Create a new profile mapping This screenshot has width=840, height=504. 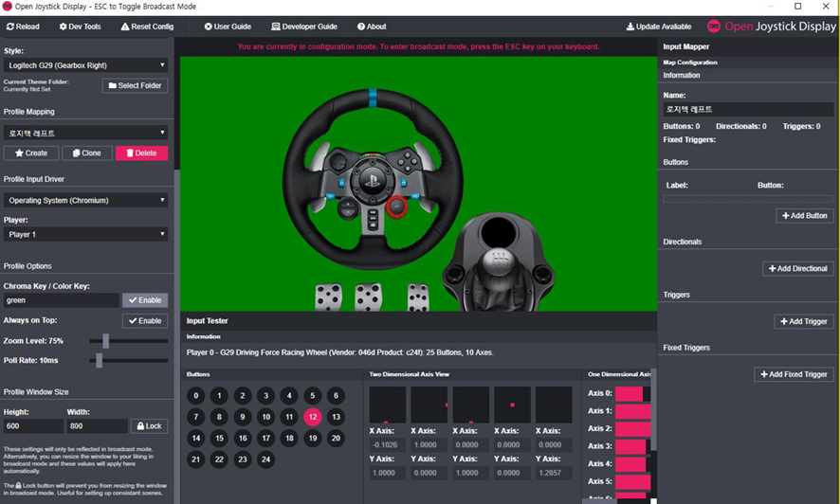coord(31,153)
